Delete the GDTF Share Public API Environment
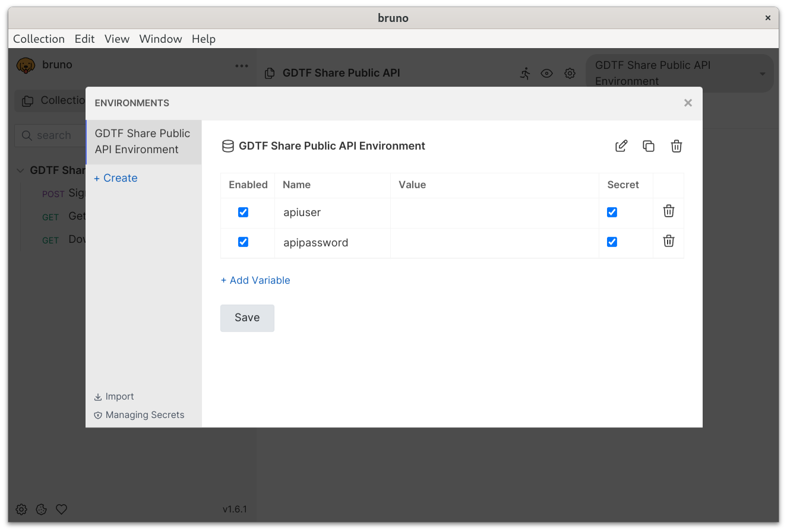 point(677,146)
